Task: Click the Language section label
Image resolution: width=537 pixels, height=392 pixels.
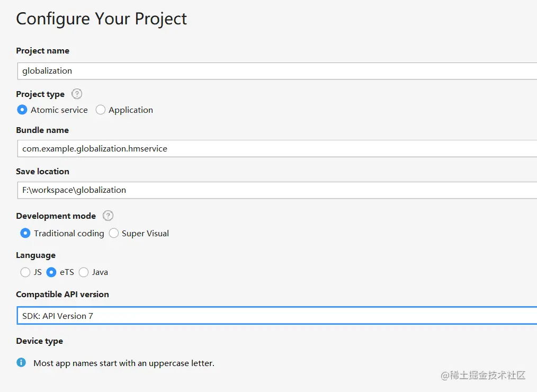Action: pyautogui.click(x=35, y=255)
